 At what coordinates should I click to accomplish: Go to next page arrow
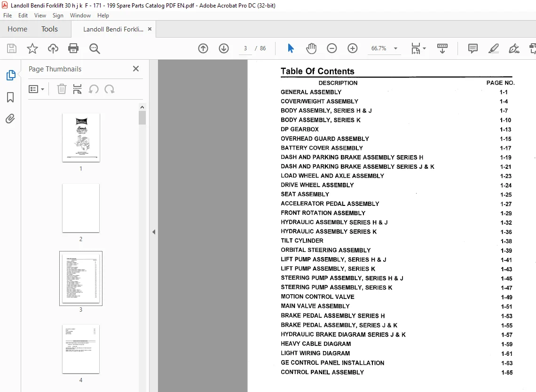[224, 48]
